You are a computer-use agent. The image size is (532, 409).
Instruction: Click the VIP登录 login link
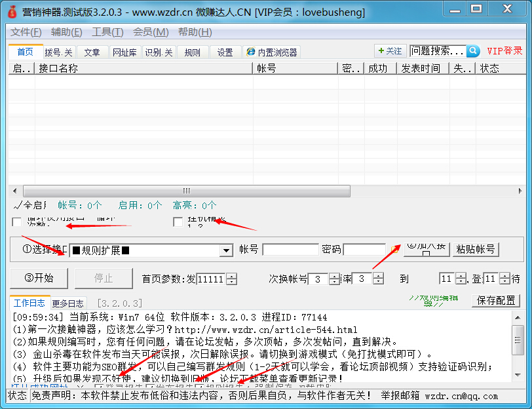pyautogui.click(x=504, y=51)
